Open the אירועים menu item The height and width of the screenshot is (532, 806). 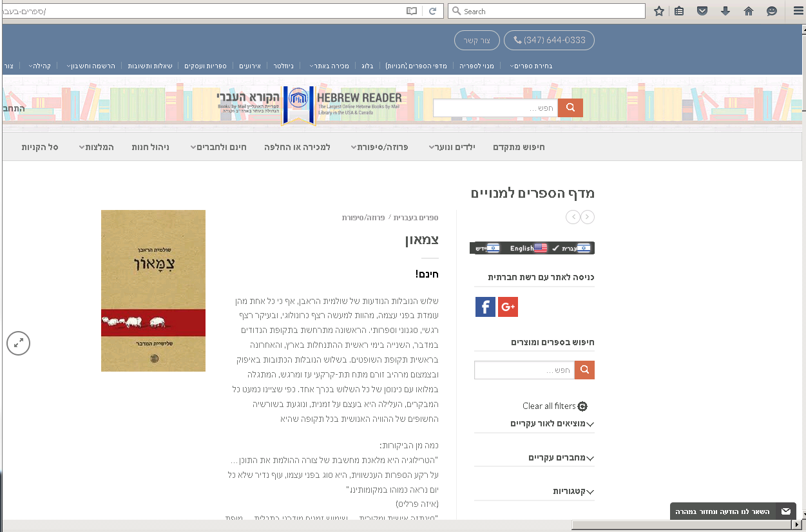(x=249, y=66)
